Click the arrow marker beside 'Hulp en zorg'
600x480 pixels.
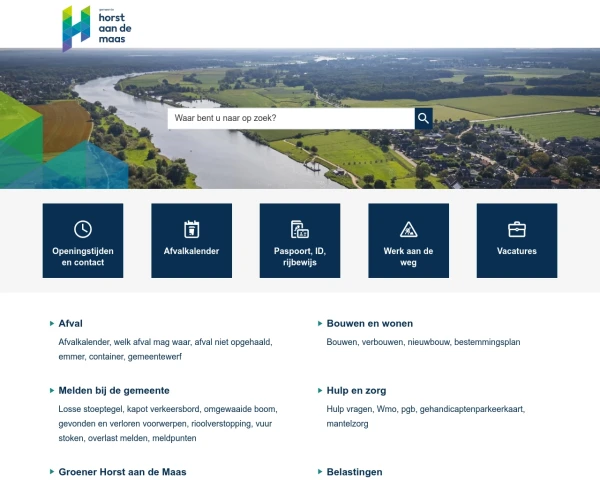pyautogui.click(x=320, y=390)
